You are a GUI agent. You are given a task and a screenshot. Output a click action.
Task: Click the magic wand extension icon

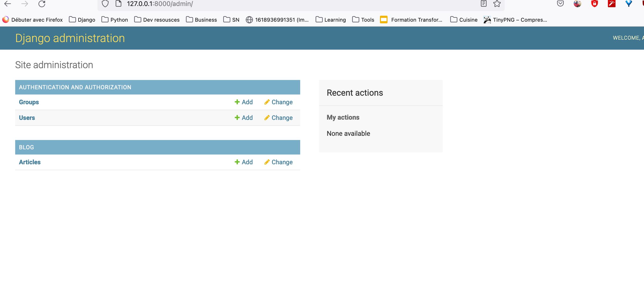tap(612, 3)
